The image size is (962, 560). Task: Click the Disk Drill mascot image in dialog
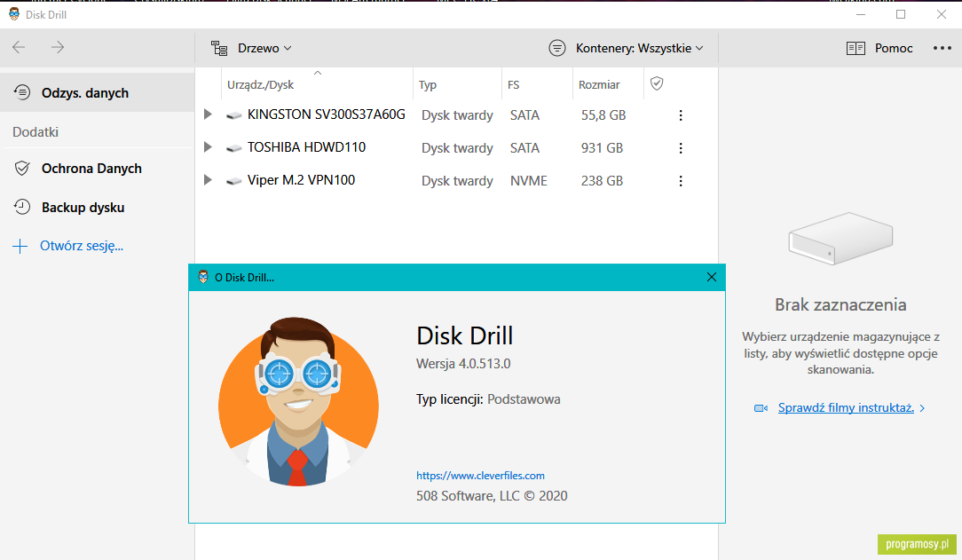[298, 402]
